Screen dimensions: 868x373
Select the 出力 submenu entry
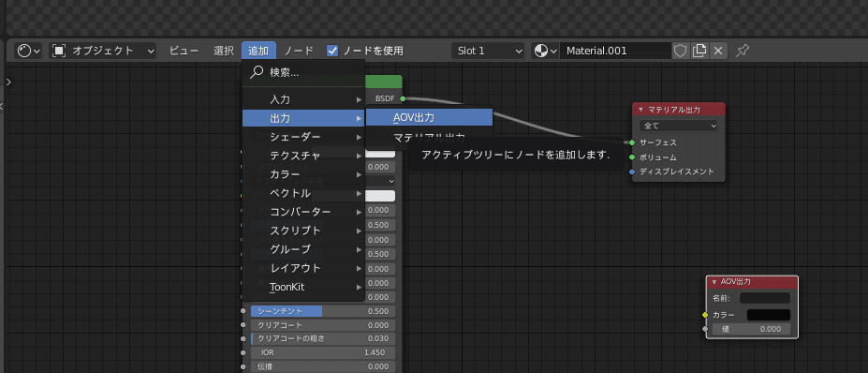point(303,118)
